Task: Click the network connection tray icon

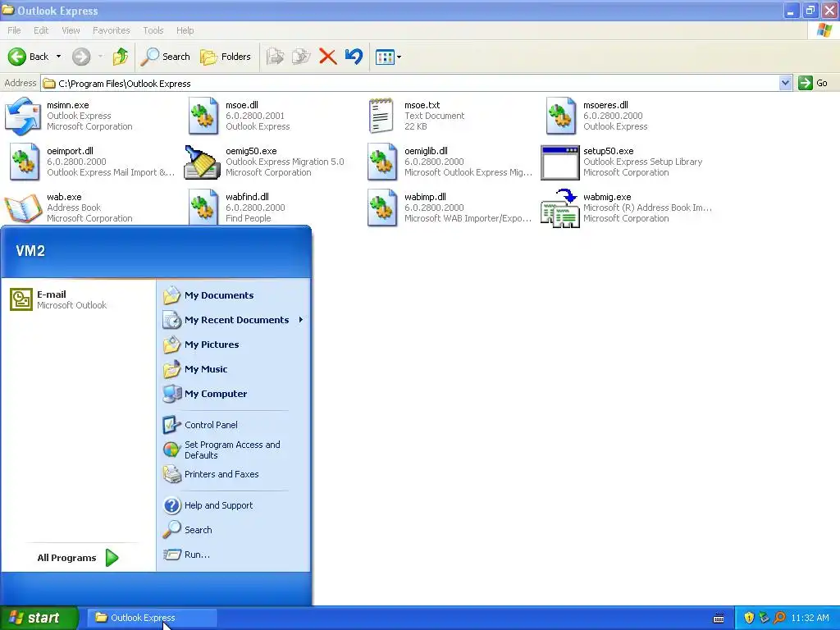Action: tap(764, 618)
